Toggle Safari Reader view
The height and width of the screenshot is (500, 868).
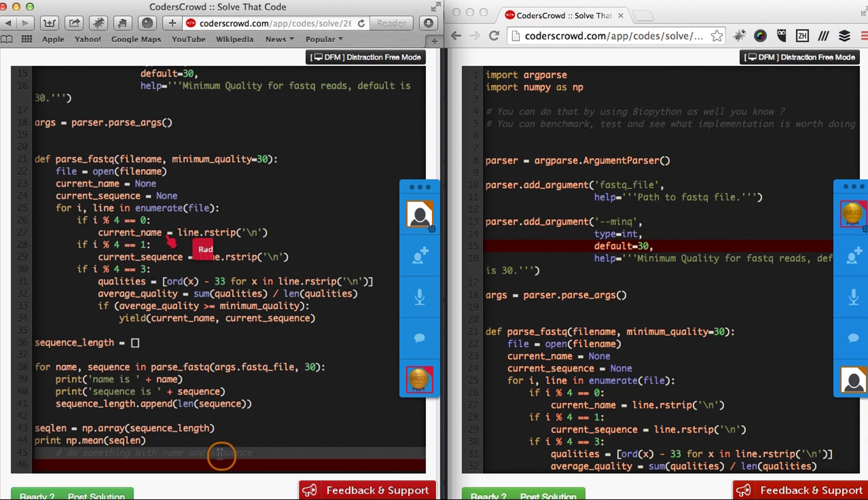(x=391, y=24)
